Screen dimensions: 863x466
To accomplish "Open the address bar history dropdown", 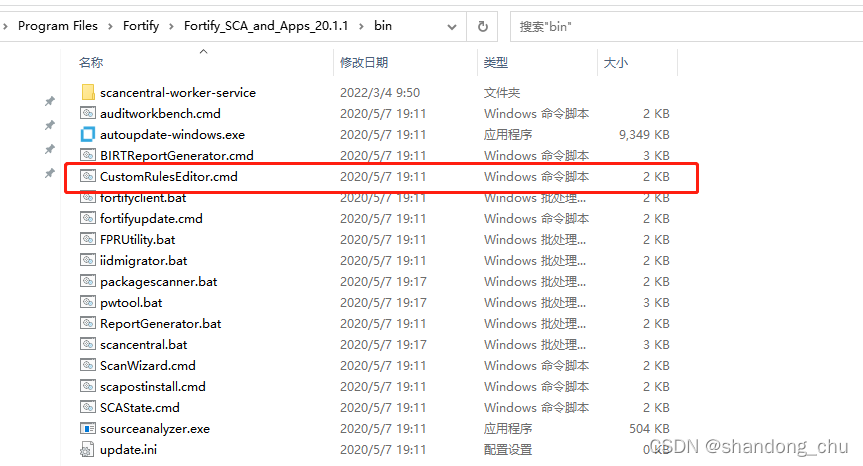I will (x=452, y=26).
